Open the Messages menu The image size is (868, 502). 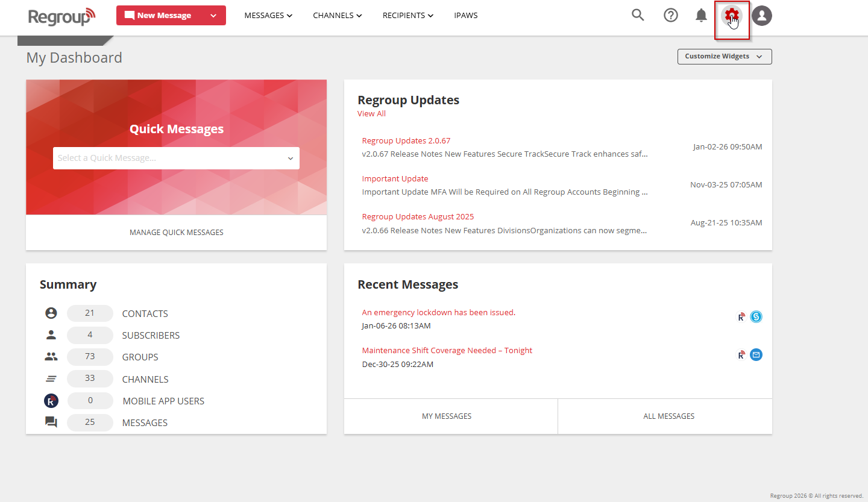(268, 16)
